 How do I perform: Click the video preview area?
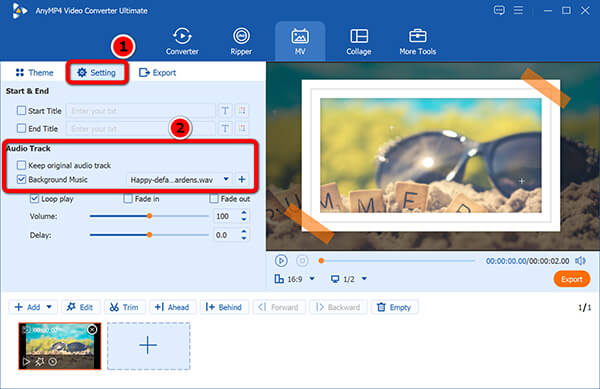click(433, 156)
